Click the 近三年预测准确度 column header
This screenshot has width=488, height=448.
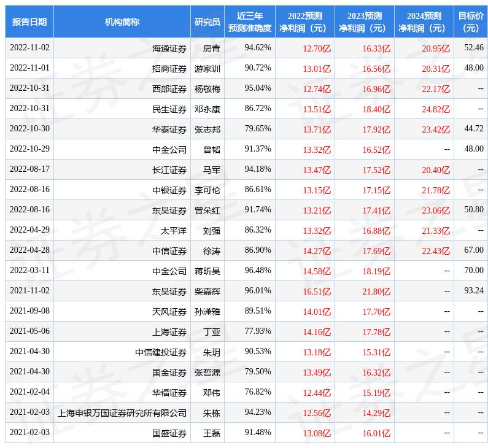click(x=250, y=21)
